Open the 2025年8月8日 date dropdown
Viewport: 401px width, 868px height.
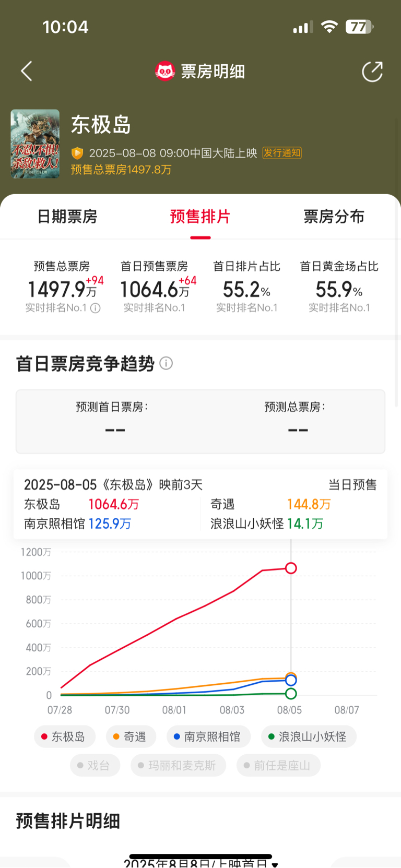201,863
